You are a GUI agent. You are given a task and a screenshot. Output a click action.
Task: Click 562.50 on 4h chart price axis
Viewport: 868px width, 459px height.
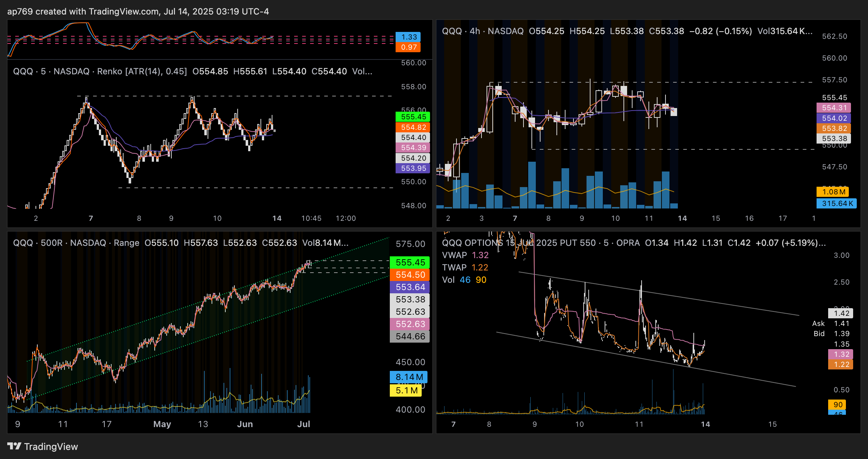(835, 36)
